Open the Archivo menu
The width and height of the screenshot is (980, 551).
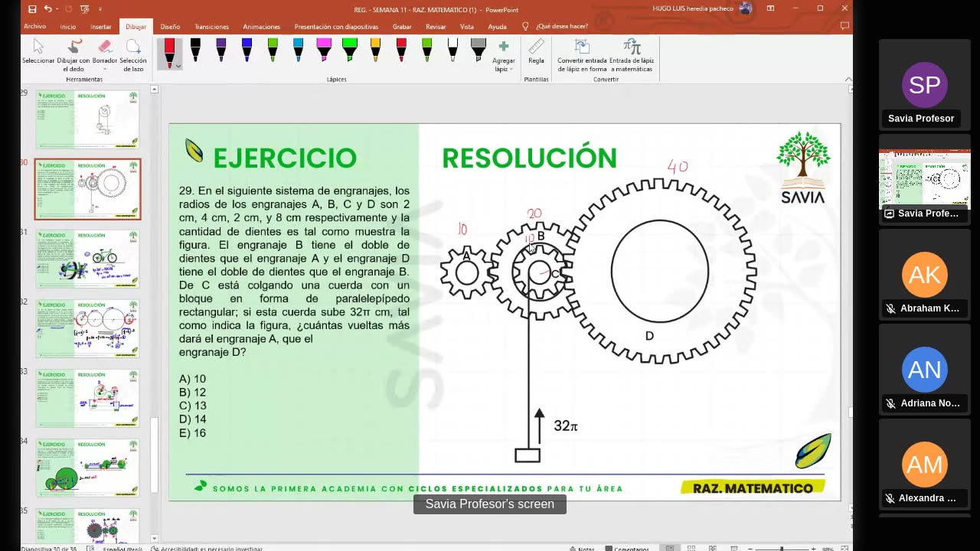tap(35, 27)
